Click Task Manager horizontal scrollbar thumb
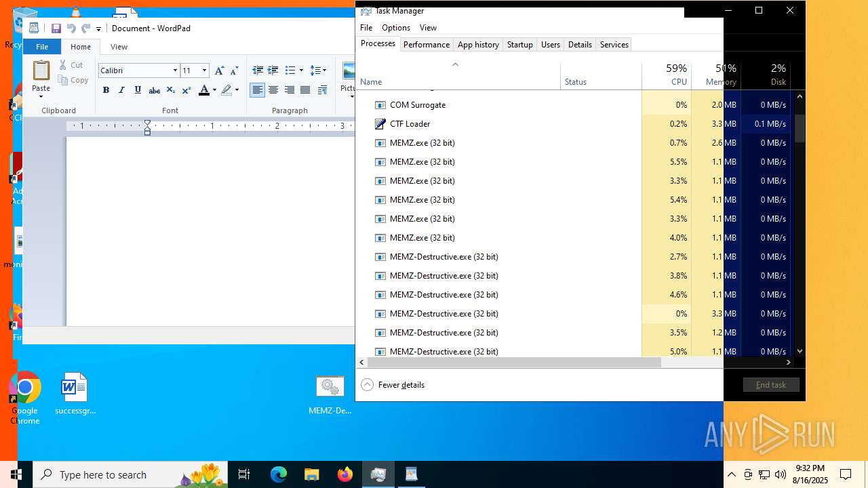 [514, 363]
